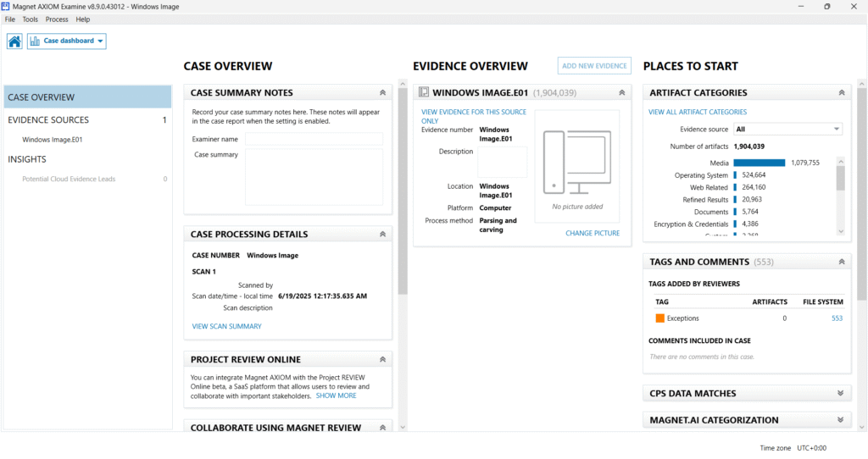Click the Case summary text area
Viewport: 868px width, 459px height.
(314, 178)
